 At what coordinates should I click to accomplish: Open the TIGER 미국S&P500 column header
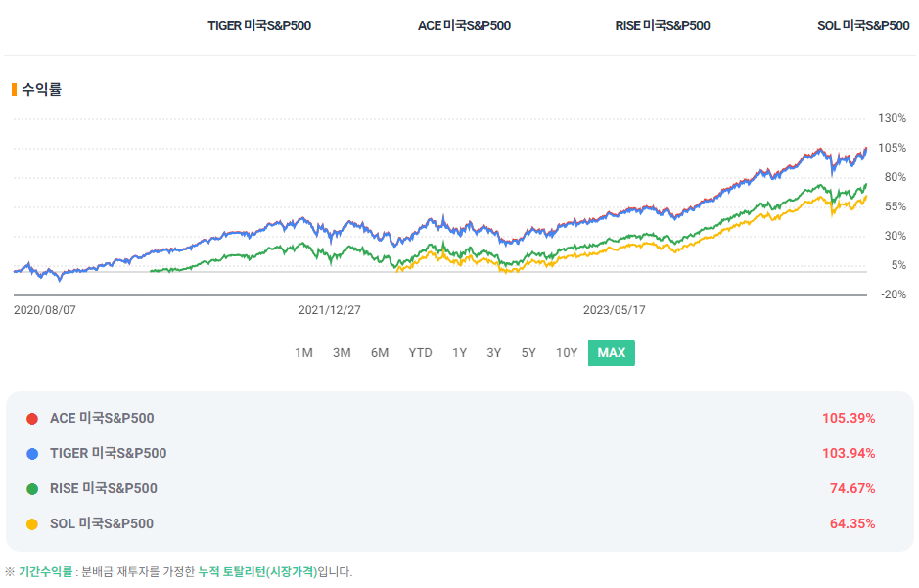tap(259, 25)
